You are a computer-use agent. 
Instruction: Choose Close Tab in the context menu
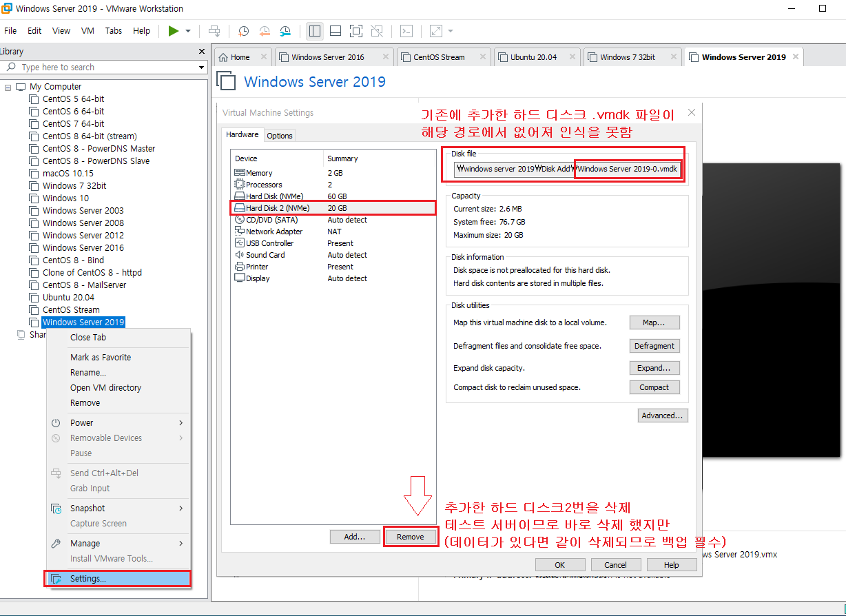coord(118,338)
